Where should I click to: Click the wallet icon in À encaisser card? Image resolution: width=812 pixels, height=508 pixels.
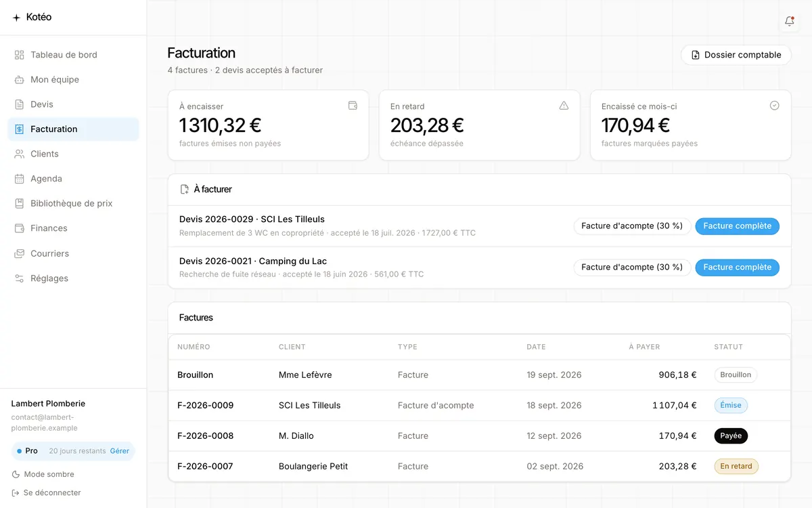(x=353, y=106)
